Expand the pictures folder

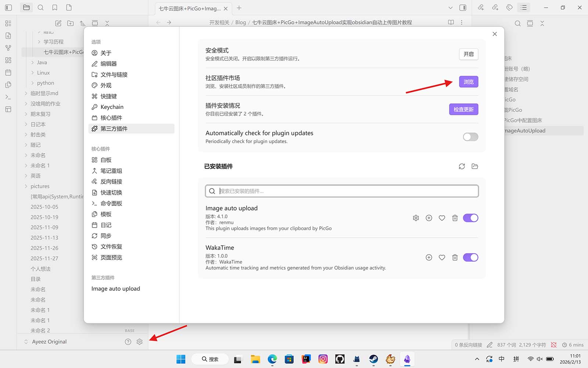(40, 186)
